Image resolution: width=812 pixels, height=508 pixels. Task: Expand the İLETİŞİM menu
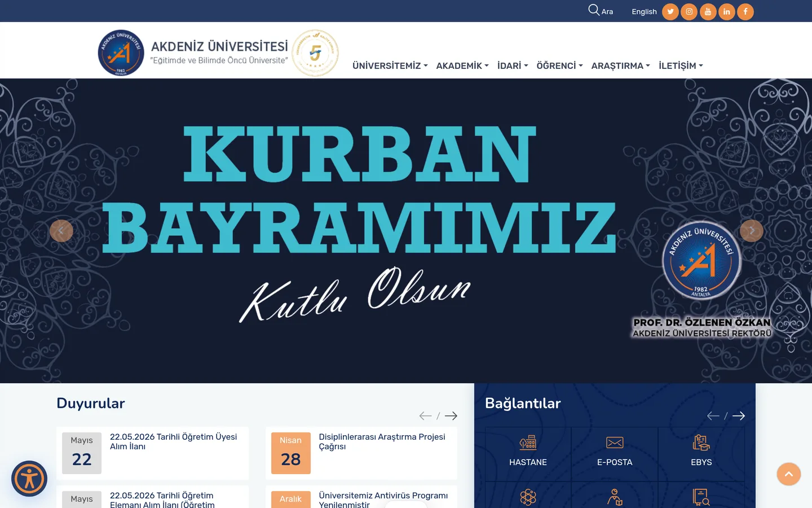[x=681, y=65]
